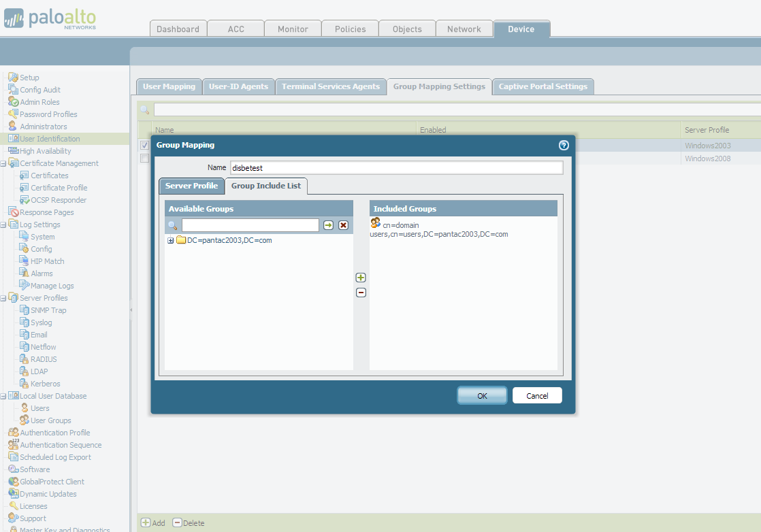Click the RADIUS server icon
The height and width of the screenshot is (532, 761).
coord(25,359)
